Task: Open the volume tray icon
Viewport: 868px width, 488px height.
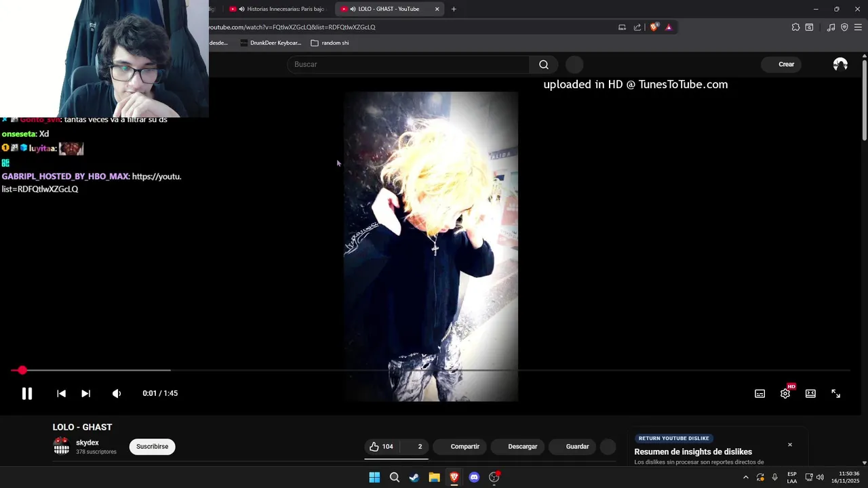Action: pos(820,477)
